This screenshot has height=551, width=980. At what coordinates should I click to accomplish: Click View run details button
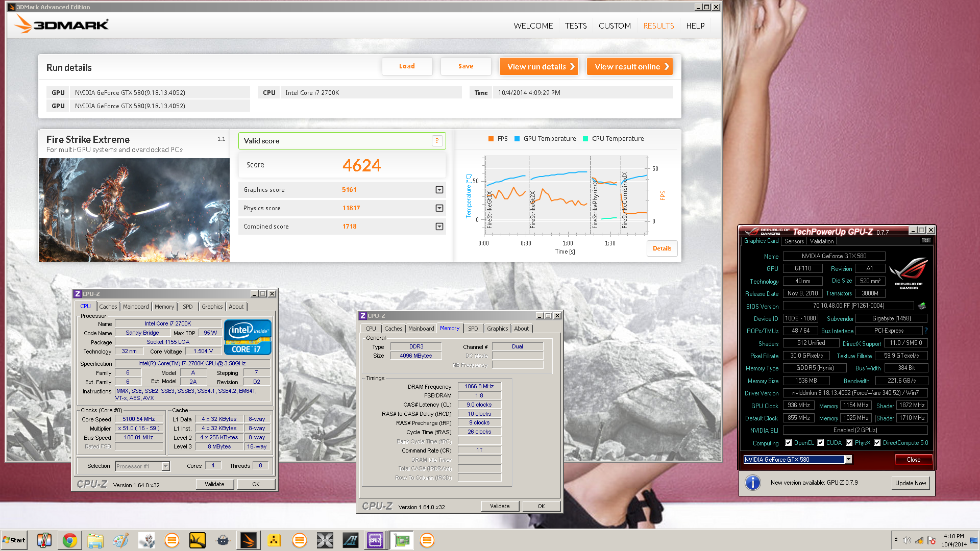pos(538,66)
